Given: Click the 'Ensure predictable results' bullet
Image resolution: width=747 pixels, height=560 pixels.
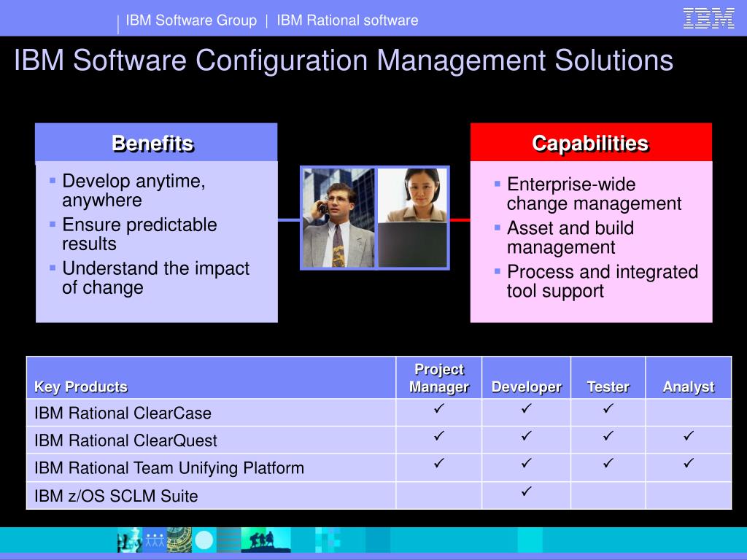Looking at the screenshot, I should tap(139, 234).
